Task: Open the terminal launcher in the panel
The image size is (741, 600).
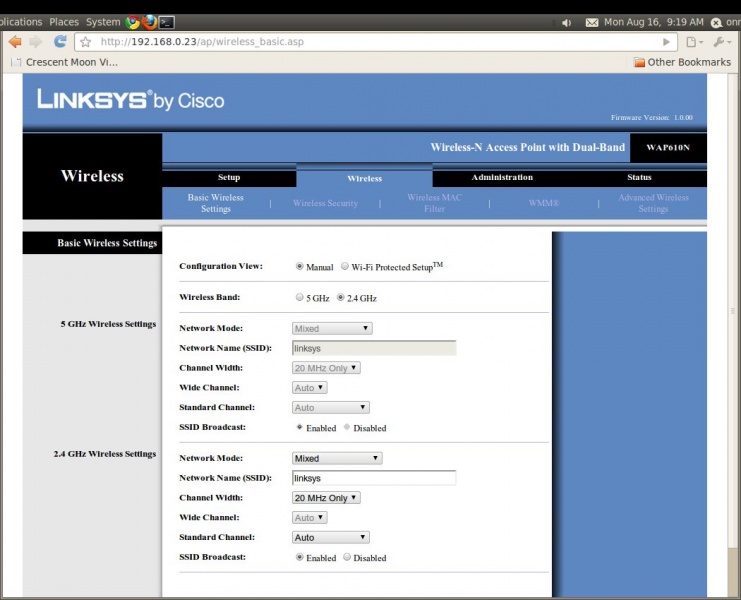Action: point(167,21)
